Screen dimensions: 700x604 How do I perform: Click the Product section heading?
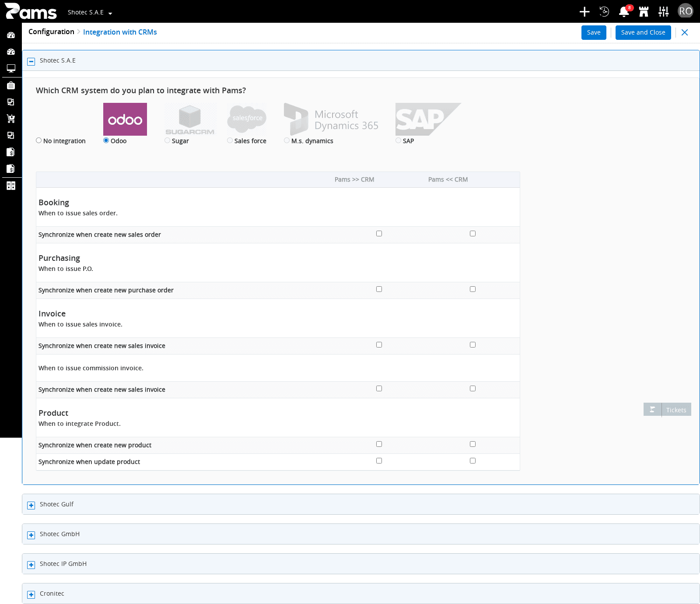tap(53, 413)
